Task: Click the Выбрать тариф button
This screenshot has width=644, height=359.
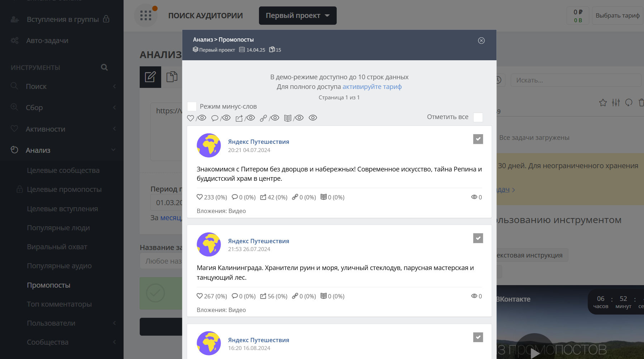Action: point(617,16)
